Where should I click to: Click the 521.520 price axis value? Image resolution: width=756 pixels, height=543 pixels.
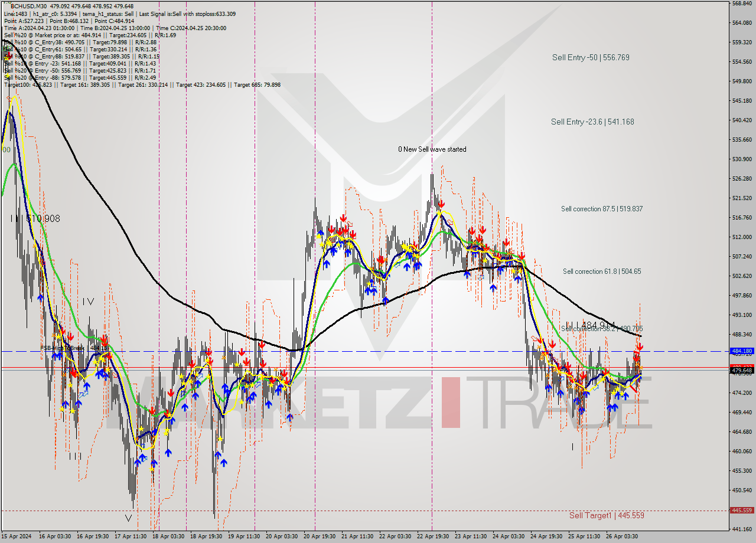tap(741, 198)
